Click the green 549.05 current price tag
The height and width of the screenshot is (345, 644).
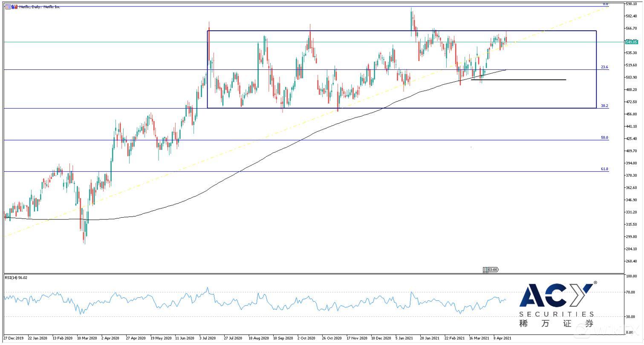[x=631, y=42]
